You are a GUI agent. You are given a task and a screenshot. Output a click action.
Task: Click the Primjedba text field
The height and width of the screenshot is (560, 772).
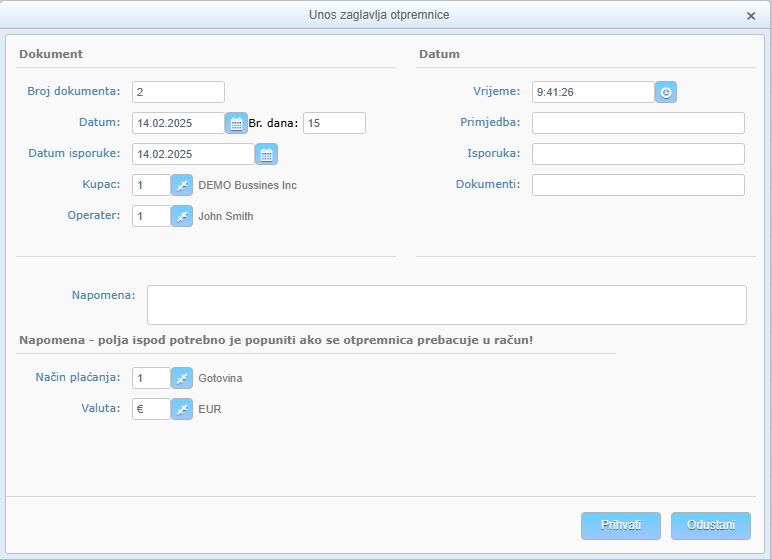coord(638,123)
